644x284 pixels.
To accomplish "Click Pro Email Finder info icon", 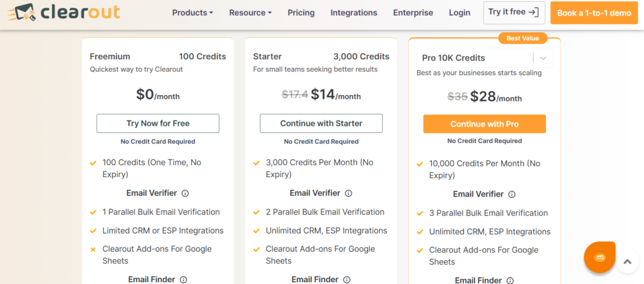I will 510,281.
